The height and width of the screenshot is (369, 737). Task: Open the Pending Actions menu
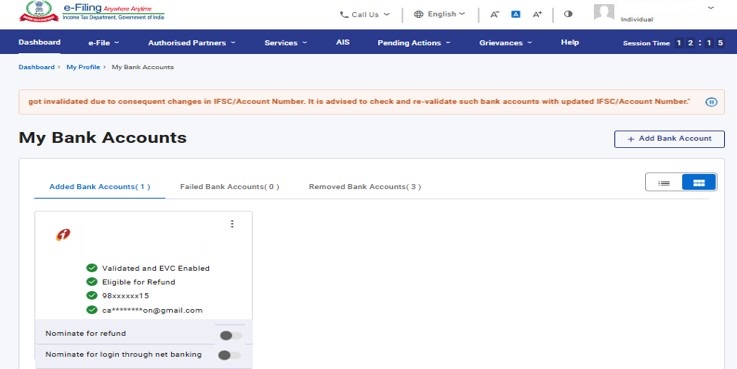414,43
